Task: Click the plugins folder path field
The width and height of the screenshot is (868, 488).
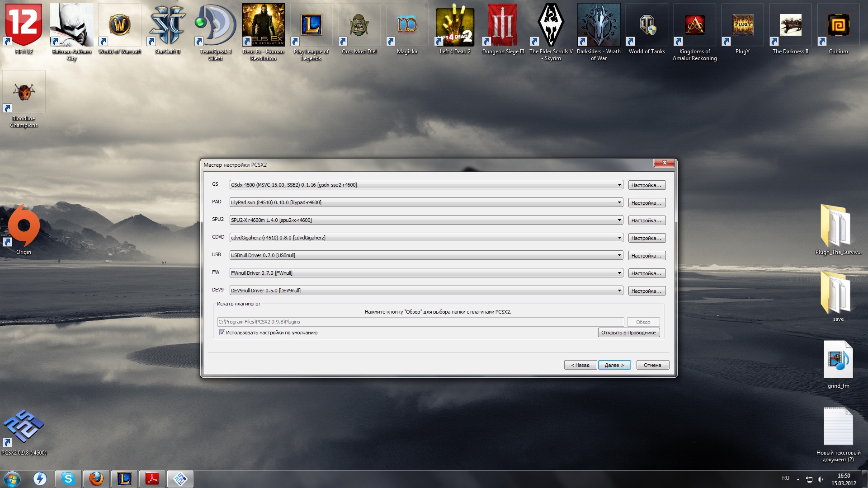Action: (x=420, y=322)
